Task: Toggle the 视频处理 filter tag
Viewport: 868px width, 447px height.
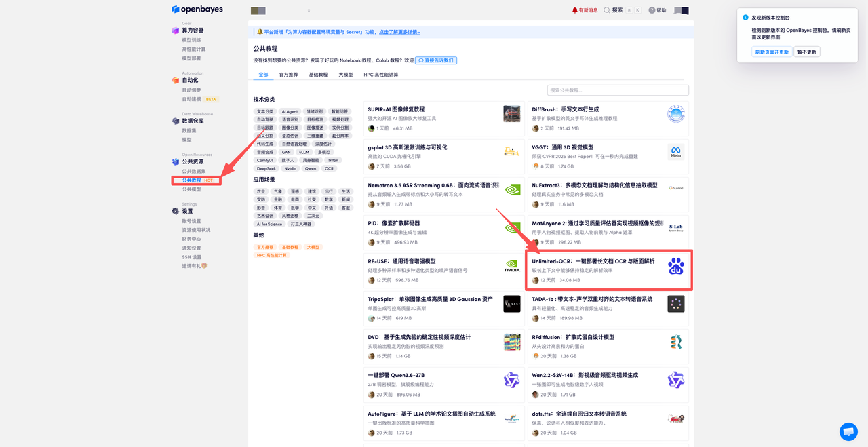Action: [x=340, y=119]
